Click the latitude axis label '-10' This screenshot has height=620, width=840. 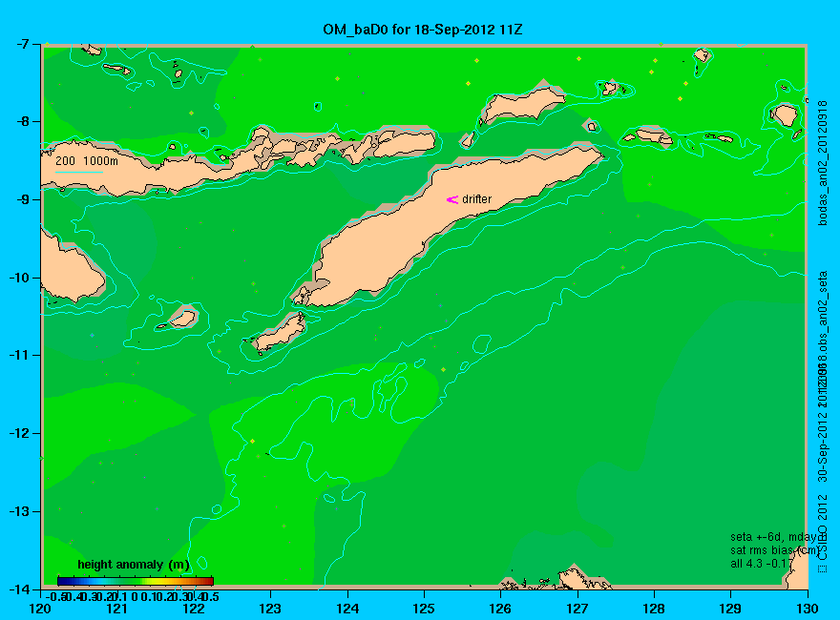[x=20, y=278]
